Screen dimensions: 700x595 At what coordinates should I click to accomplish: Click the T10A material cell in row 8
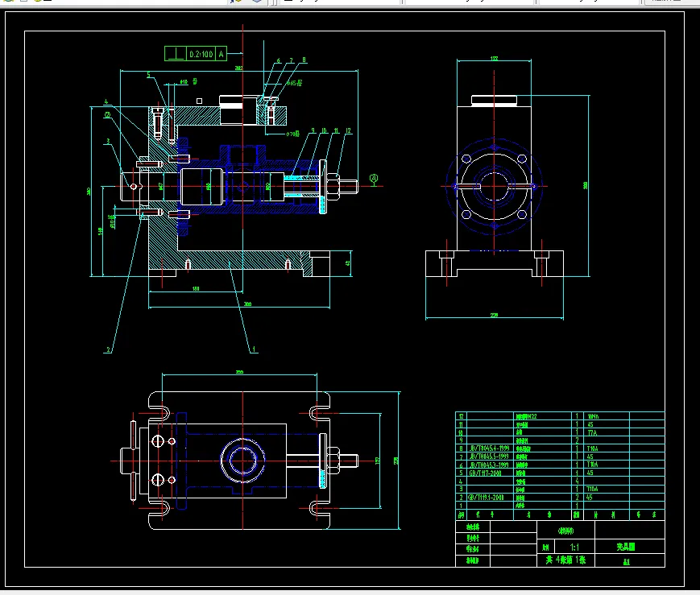click(x=593, y=448)
